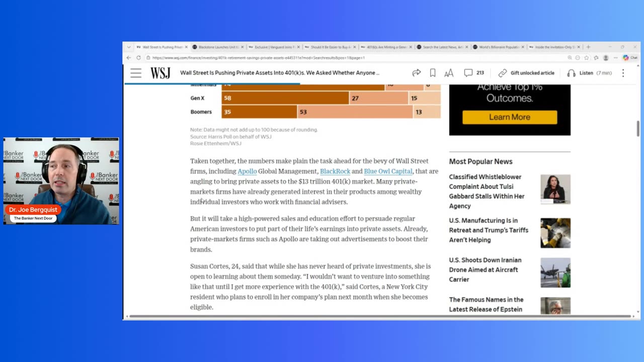Click the Epstein story thumbnail
This screenshot has width=644, height=362.
click(x=555, y=306)
